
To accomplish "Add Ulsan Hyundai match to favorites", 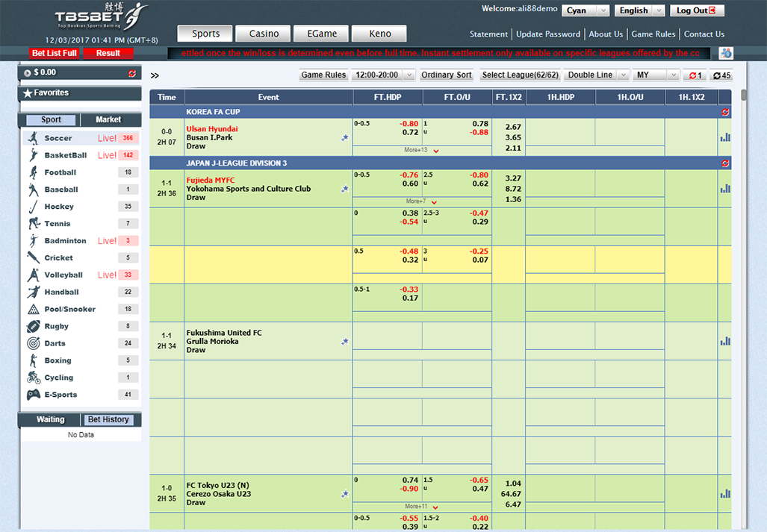I will click(x=344, y=138).
